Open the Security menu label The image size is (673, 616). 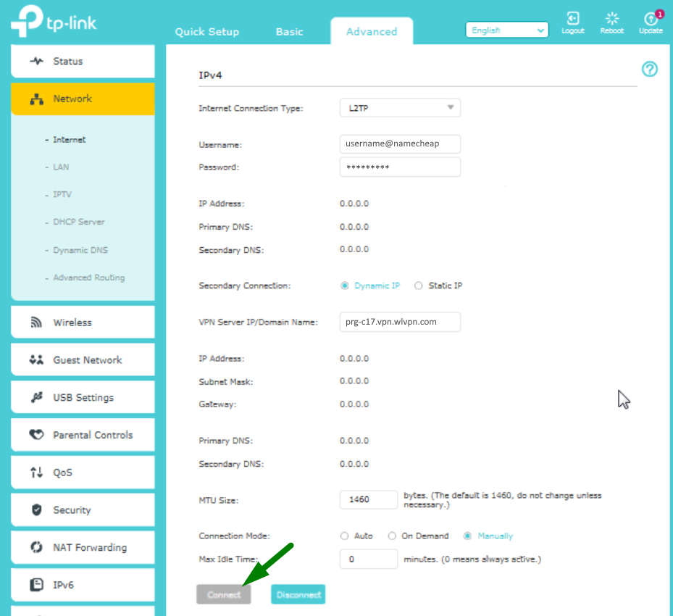(72, 510)
